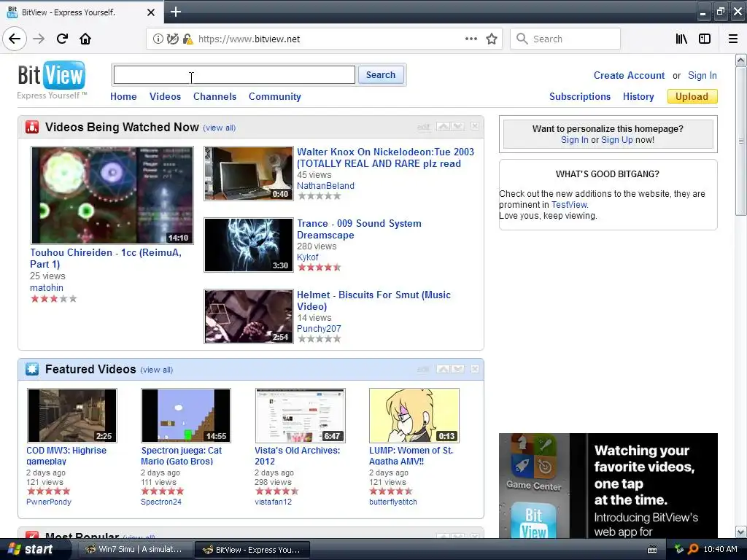Open the Videos navigation link

(x=165, y=96)
